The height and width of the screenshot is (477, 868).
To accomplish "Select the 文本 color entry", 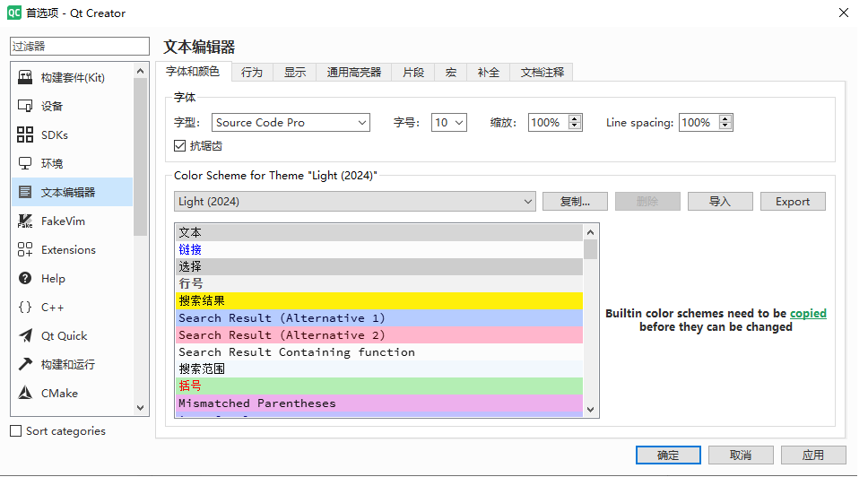I will tap(379, 232).
